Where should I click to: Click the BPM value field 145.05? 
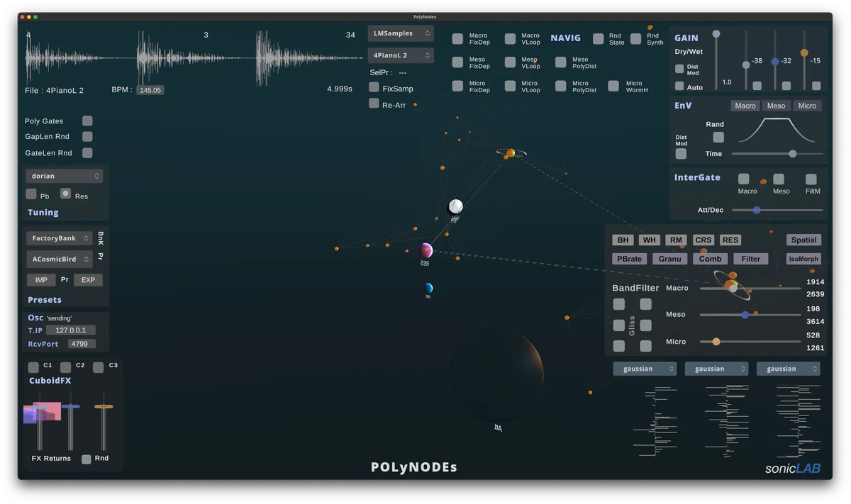[150, 90]
